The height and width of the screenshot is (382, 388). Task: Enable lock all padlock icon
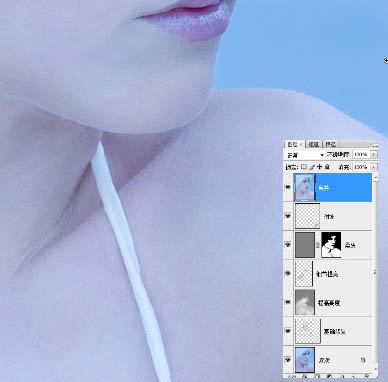pos(327,167)
